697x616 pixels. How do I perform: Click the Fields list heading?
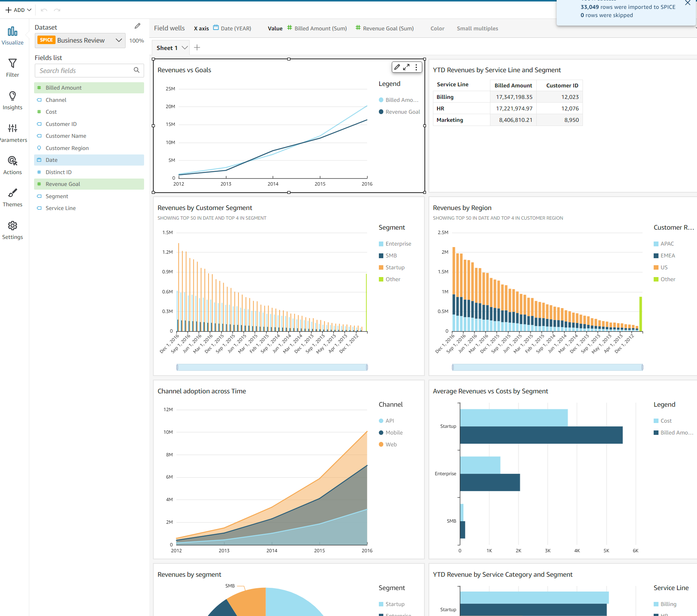pos(48,58)
